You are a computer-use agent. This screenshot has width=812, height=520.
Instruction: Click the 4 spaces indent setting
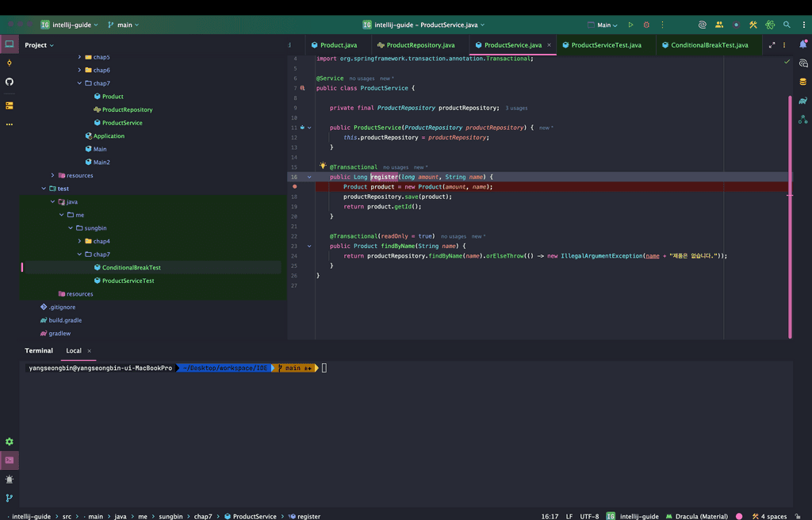tap(772, 516)
